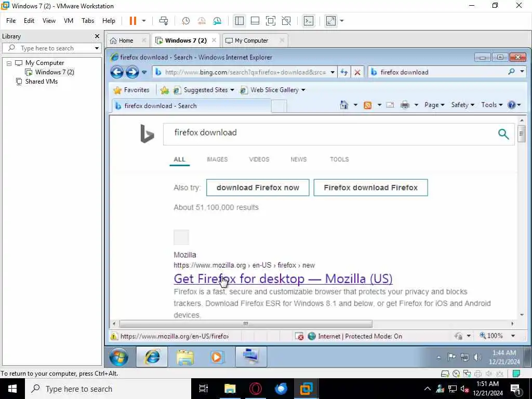Click Opera icon in host taskbar

coord(256,389)
